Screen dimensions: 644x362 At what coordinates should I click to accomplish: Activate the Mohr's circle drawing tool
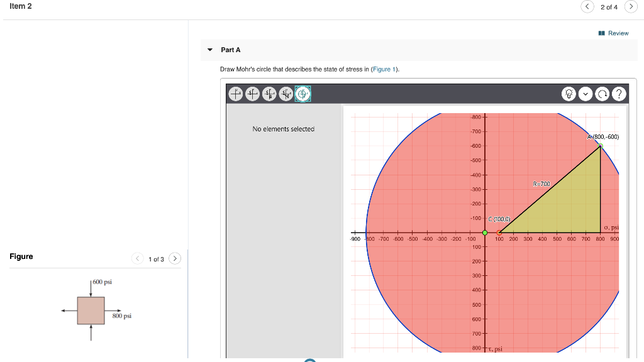303,93
